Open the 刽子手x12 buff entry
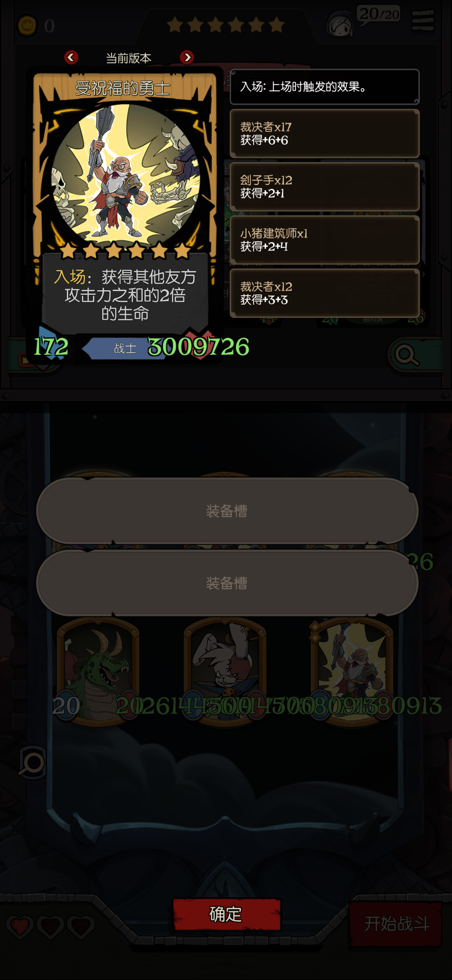Viewport: 452px width, 980px height. pyautogui.click(x=325, y=187)
